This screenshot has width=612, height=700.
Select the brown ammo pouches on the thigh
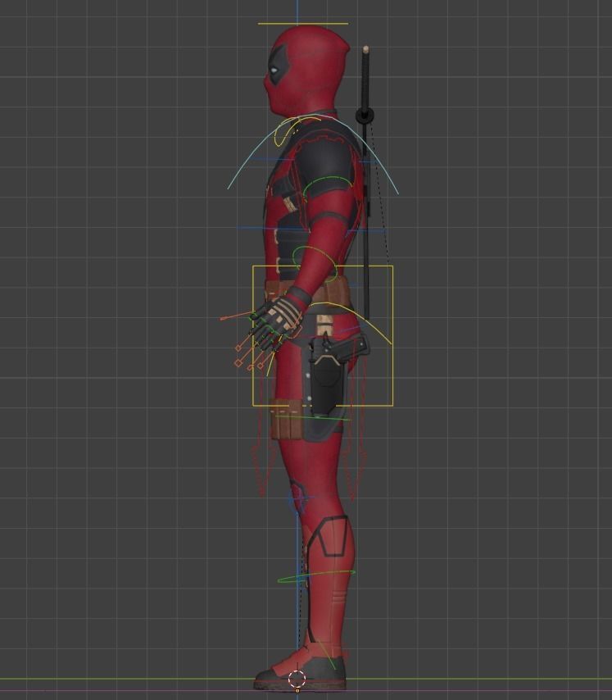tap(287, 420)
